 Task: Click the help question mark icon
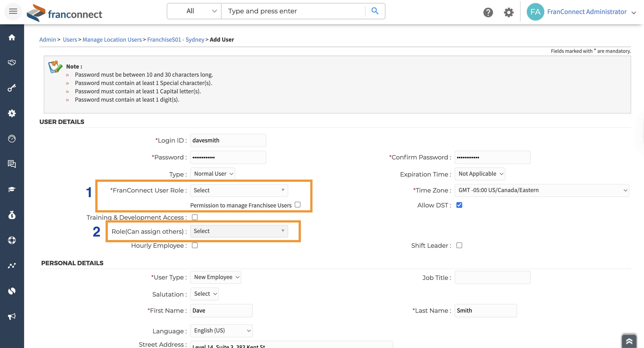pos(488,12)
